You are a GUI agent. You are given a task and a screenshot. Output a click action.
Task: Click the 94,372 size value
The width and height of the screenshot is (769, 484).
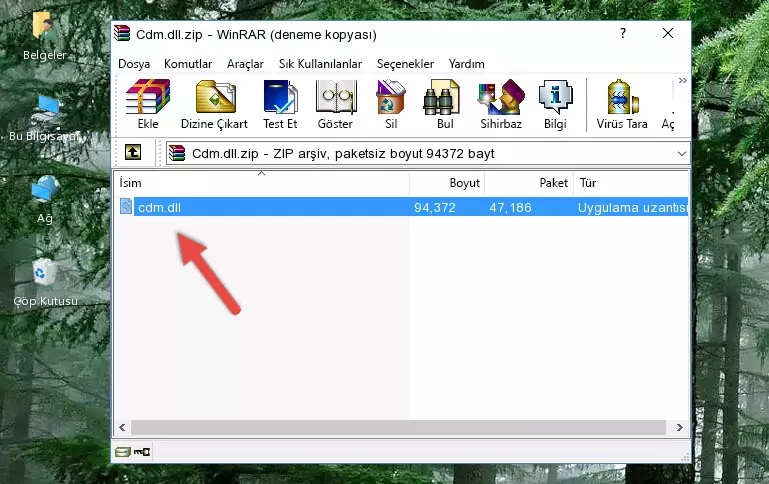(435, 207)
